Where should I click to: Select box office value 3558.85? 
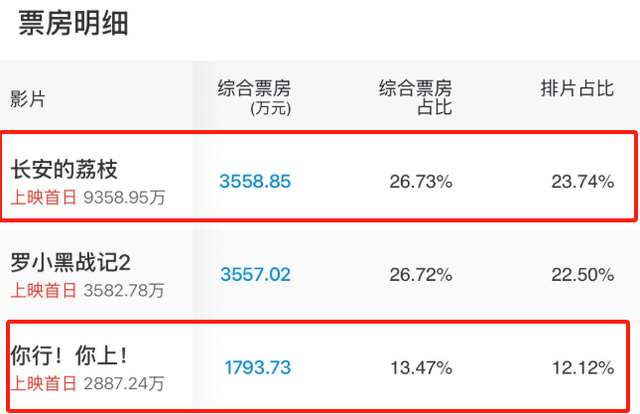255,181
